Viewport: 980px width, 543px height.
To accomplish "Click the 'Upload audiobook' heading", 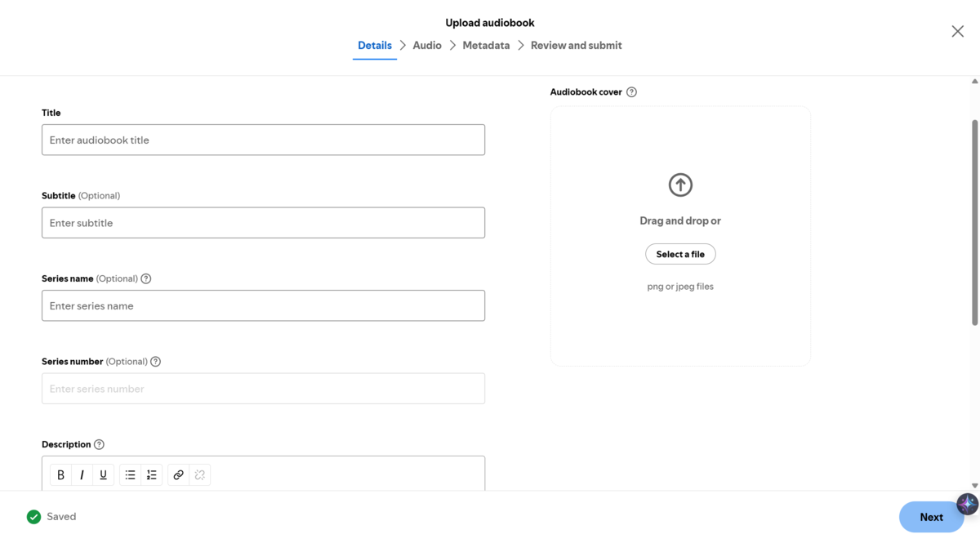I will (490, 23).
